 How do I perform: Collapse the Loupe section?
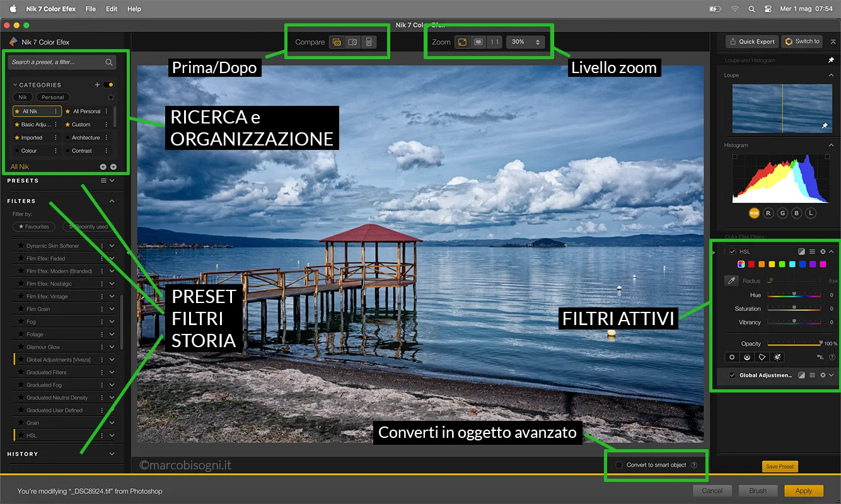(x=831, y=75)
